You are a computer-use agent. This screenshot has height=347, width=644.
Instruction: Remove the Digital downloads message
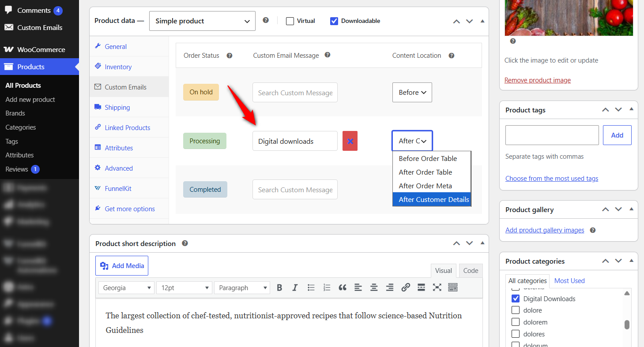point(350,141)
